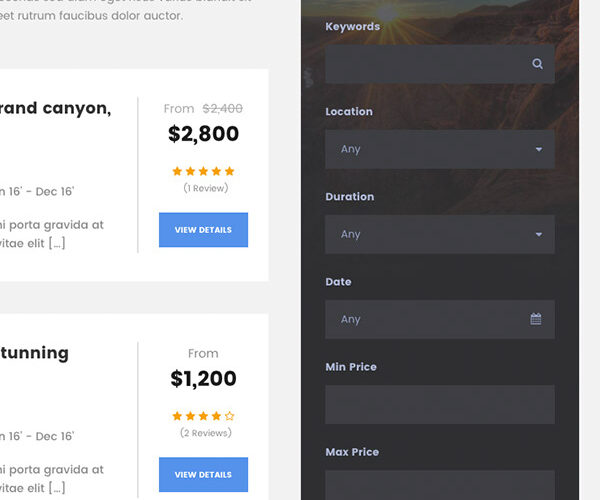600x500 pixels.
Task: Open the (2 Reviews) link
Action: [206, 433]
